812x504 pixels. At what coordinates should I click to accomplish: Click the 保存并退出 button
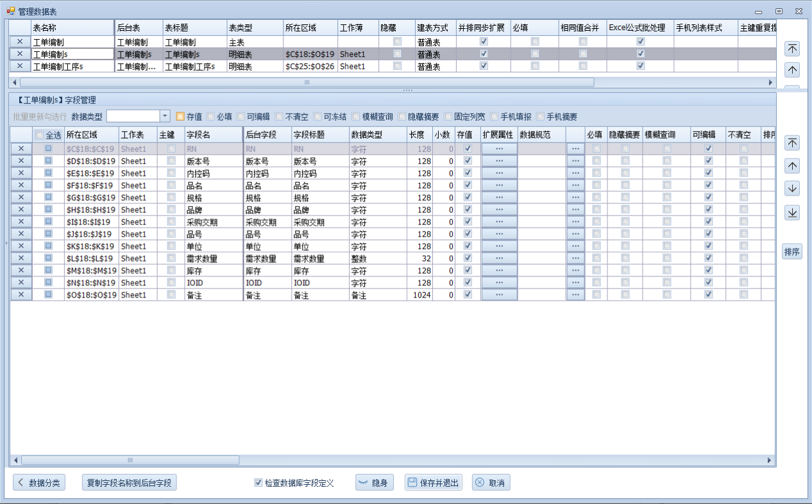pyautogui.click(x=433, y=483)
